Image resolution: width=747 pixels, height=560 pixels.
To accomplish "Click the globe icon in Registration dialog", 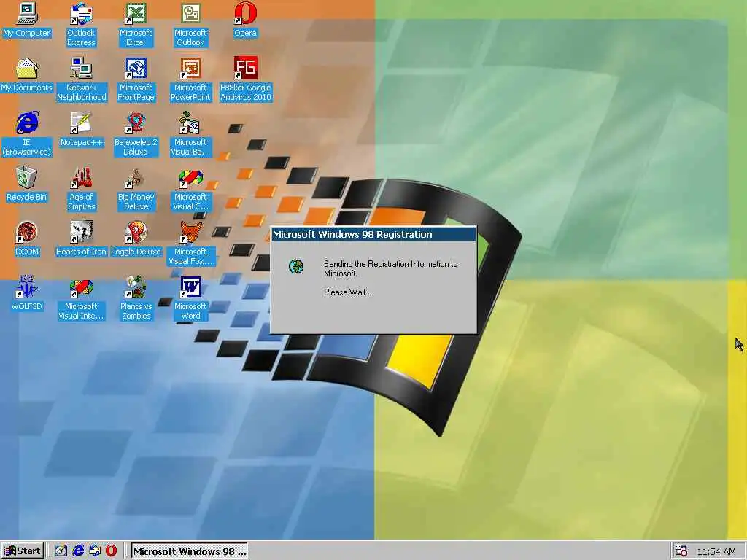I will (x=296, y=266).
